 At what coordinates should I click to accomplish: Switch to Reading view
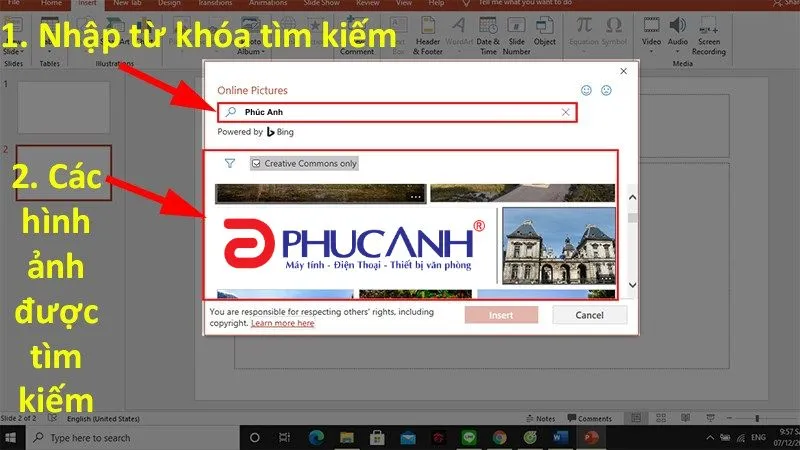click(686, 418)
